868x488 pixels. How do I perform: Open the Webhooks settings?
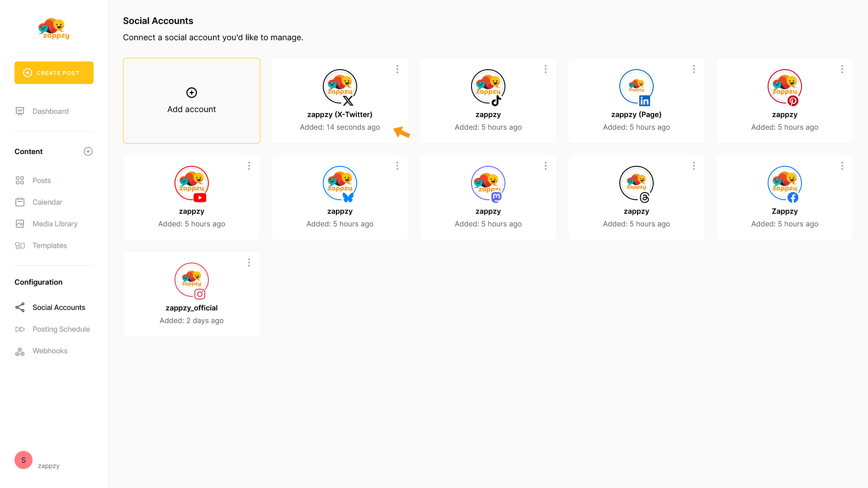pyautogui.click(x=50, y=351)
